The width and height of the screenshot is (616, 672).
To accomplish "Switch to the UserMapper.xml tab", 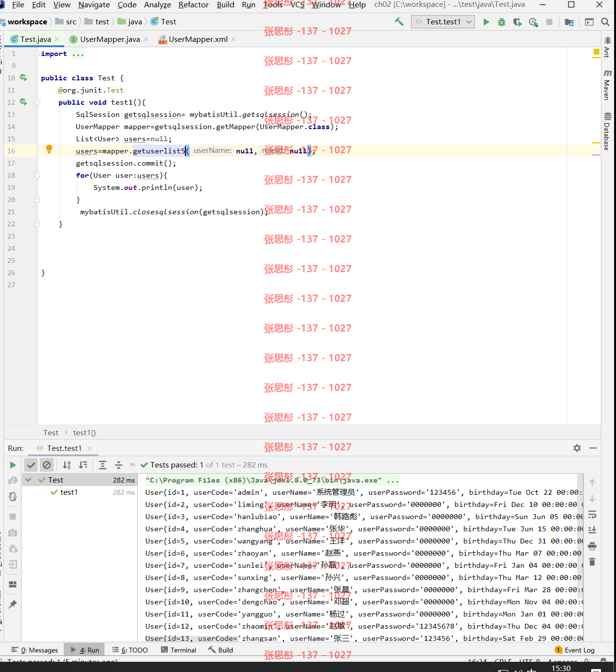I will (x=198, y=39).
